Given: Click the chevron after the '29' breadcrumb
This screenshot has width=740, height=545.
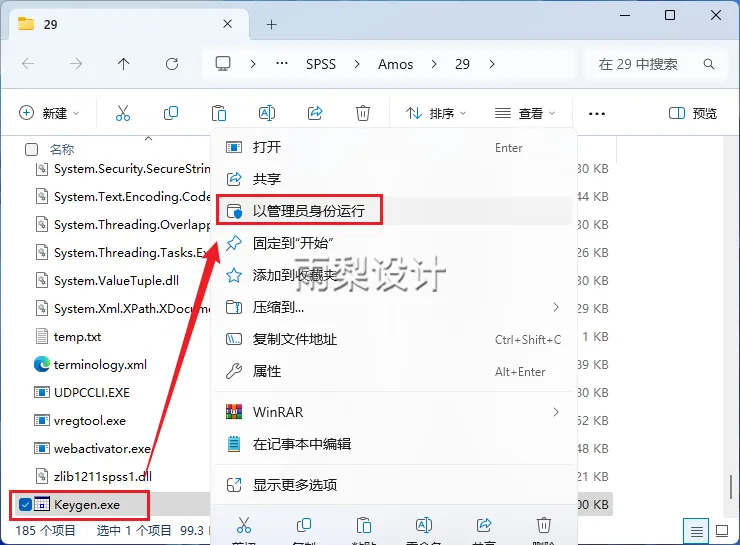Looking at the screenshot, I should coord(492,64).
